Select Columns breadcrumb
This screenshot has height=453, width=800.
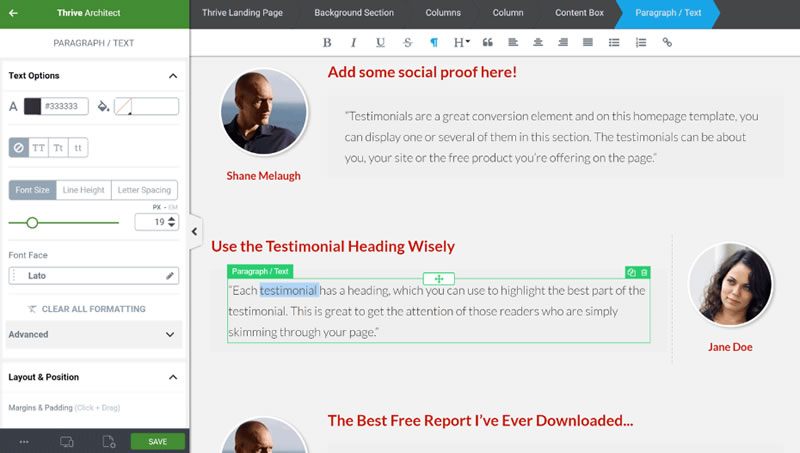pyautogui.click(x=443, y=13)
